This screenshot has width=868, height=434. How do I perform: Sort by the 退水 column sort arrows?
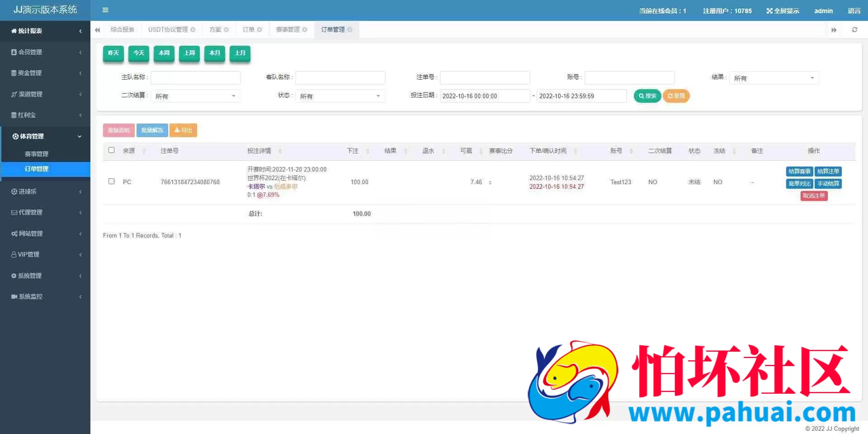click(x=443, y=151)
